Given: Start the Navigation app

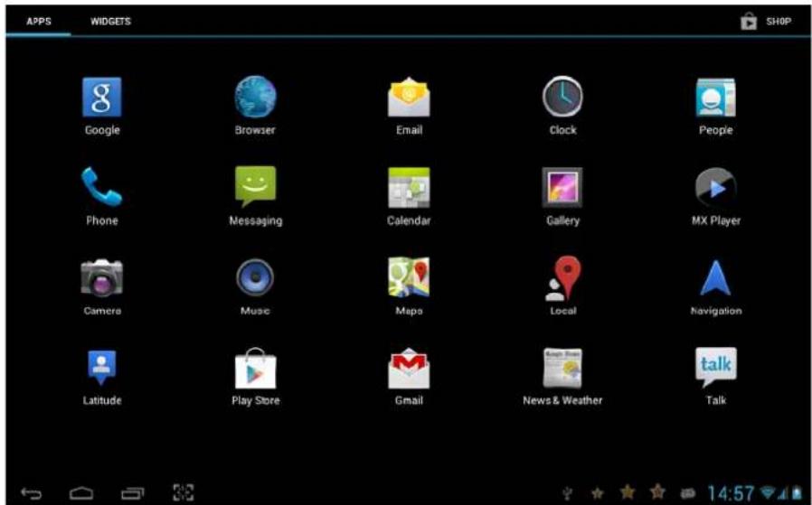Looking at the screenshot, I should click(715, 278).
